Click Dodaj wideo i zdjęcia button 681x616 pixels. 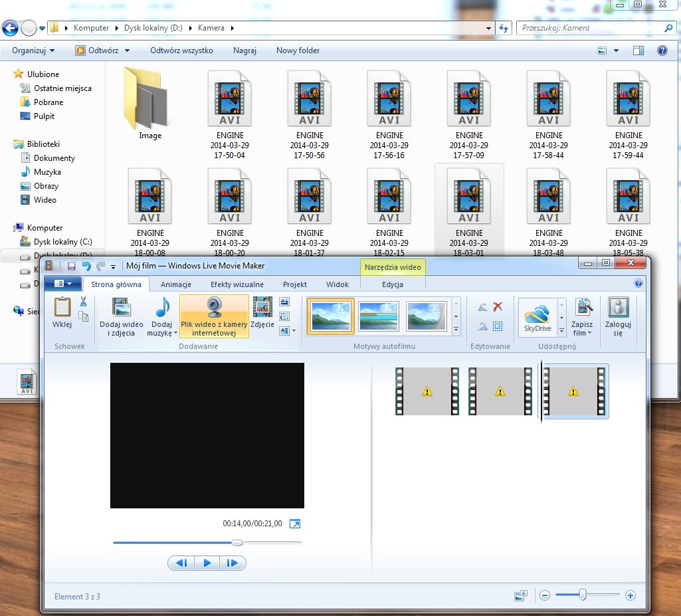point(121,317)
